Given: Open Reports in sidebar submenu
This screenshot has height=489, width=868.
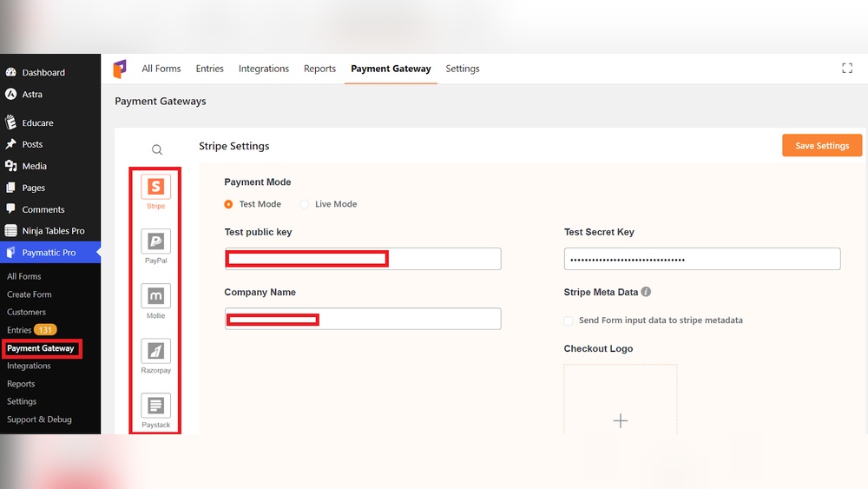Looking at the screenshot, I should [x=21, y=384].
